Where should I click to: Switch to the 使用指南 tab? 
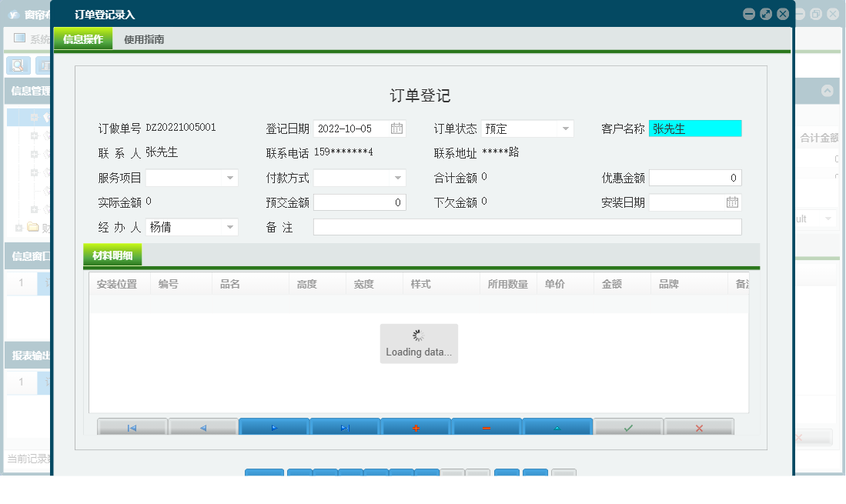point(142,38)
